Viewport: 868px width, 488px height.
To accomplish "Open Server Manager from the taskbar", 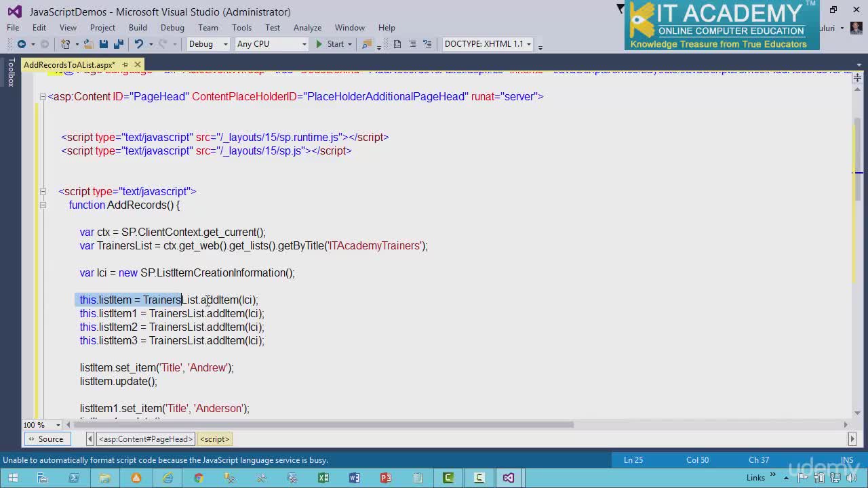I will (43, 478).
